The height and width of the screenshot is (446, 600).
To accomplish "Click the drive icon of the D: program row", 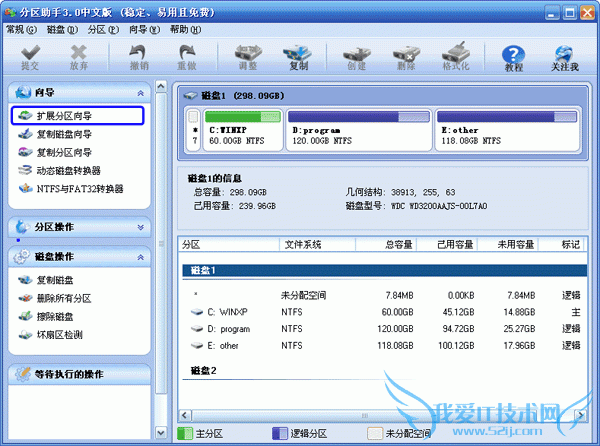I will click(197, 329).
